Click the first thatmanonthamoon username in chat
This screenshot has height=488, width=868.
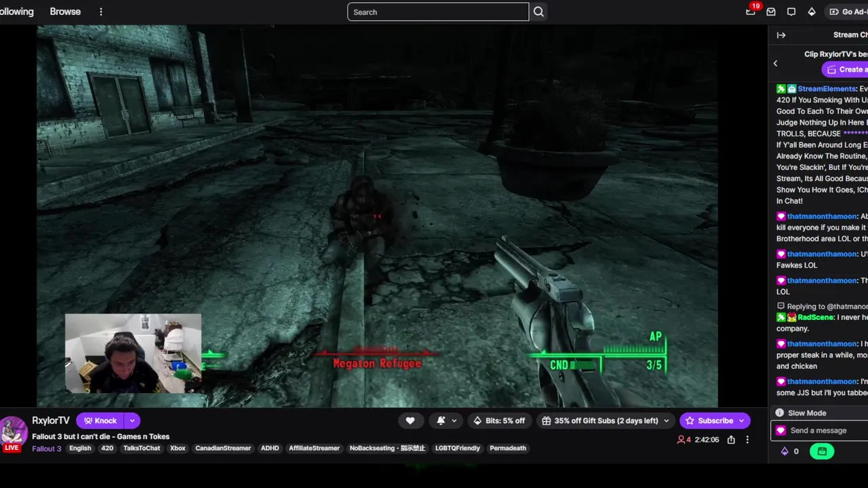click(822, 216)
